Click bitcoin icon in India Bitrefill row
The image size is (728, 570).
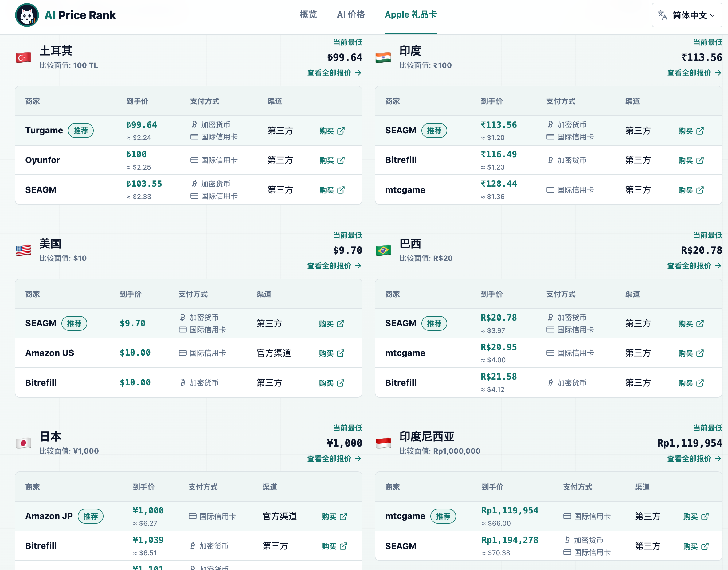[550, 160]
